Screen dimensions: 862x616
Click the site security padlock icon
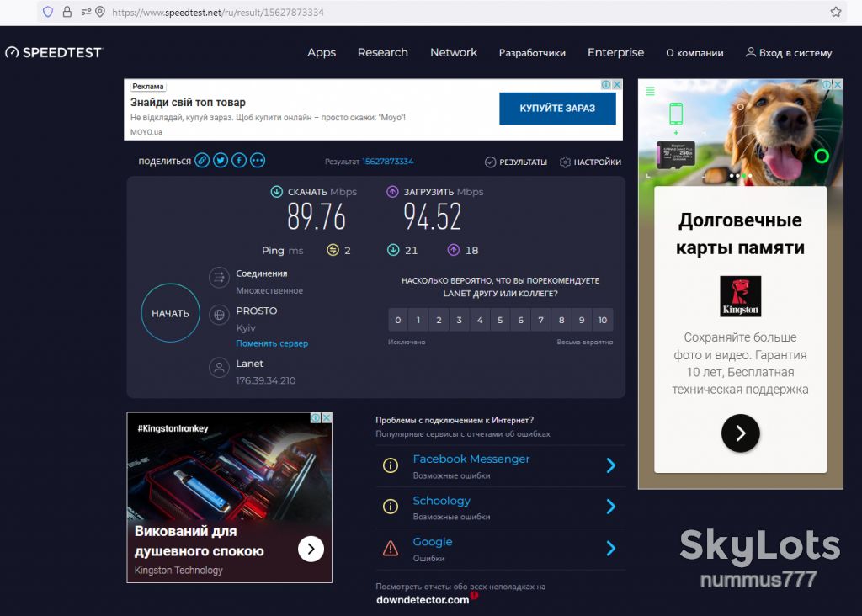[x=67, y=12]
